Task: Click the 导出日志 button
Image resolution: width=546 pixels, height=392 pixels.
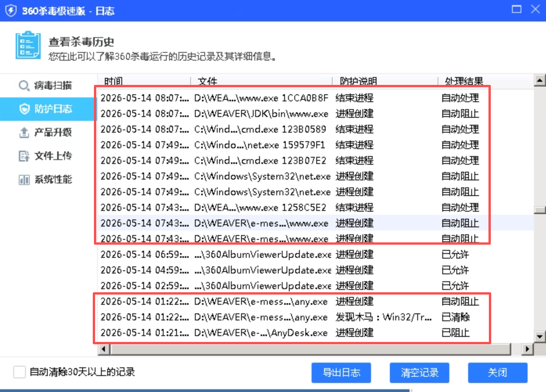Action: click(x=341, y=372)
